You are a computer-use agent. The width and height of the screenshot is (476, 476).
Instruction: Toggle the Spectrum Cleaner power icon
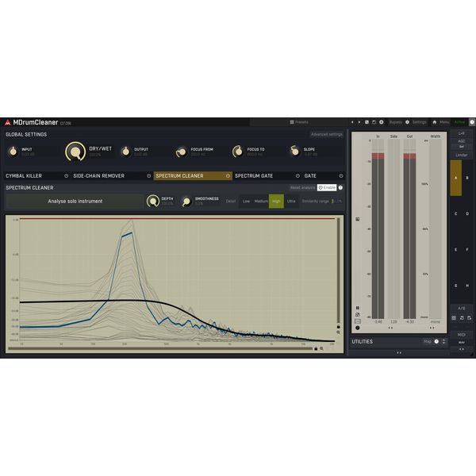click(x=228, y=176)
